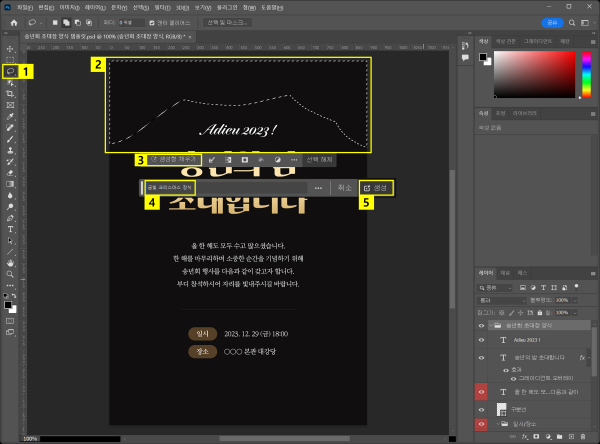Open the layer blending mode dropdown

click(500, 299)
